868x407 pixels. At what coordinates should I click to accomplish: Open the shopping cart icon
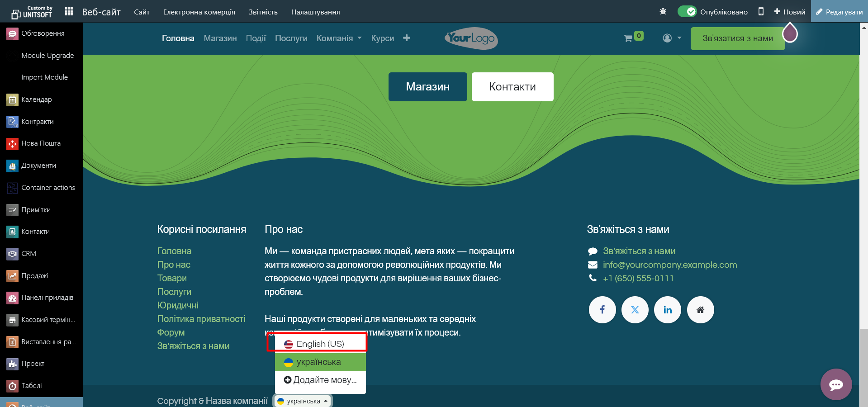628,38
